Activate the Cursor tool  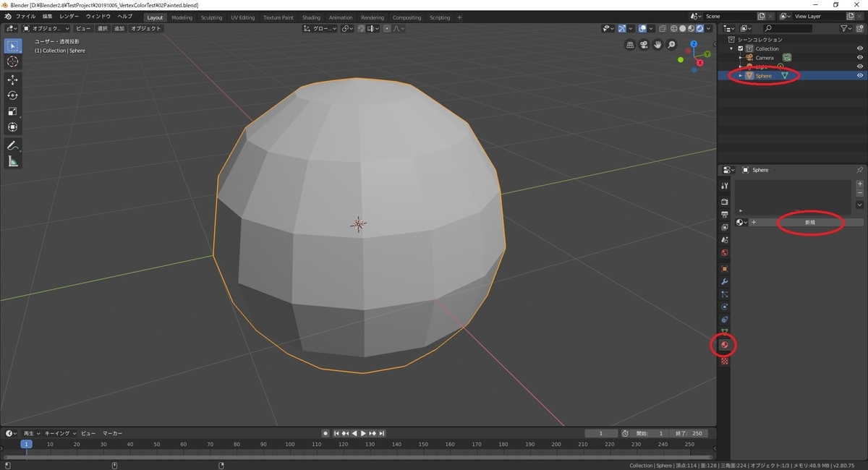click(x=12, y=61)
